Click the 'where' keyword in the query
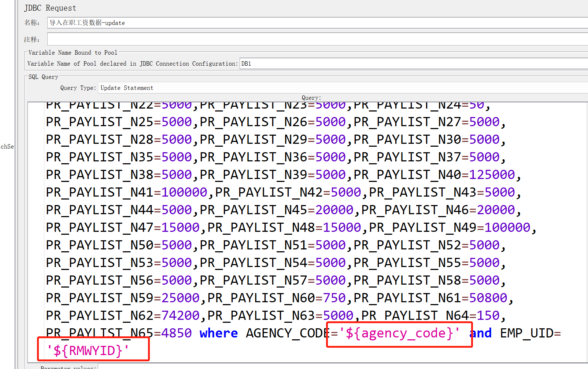 pos(218,333)
